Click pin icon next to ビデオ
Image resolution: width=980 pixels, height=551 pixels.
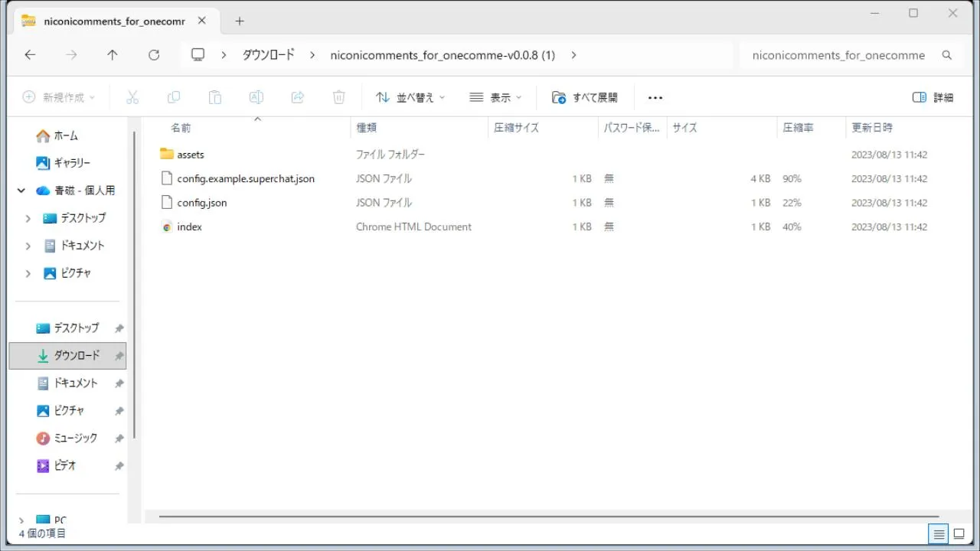point(119,466)
